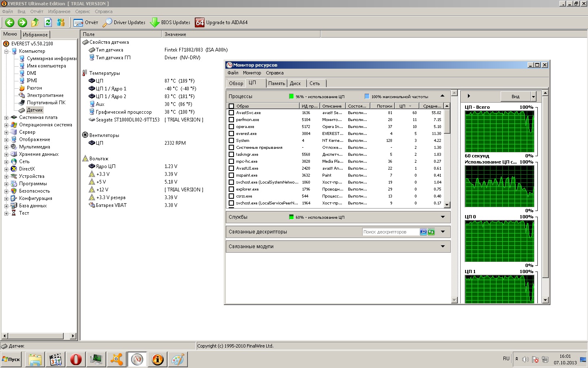The image size is (588, 368).
Task: Click Upgrade to AIDA64 button
Action: pos(221,22)
